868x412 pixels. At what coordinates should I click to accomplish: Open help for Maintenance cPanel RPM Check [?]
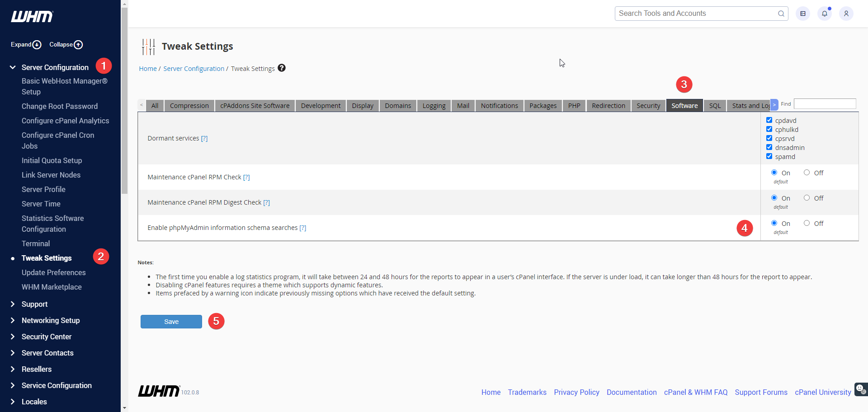pos(246,177)
